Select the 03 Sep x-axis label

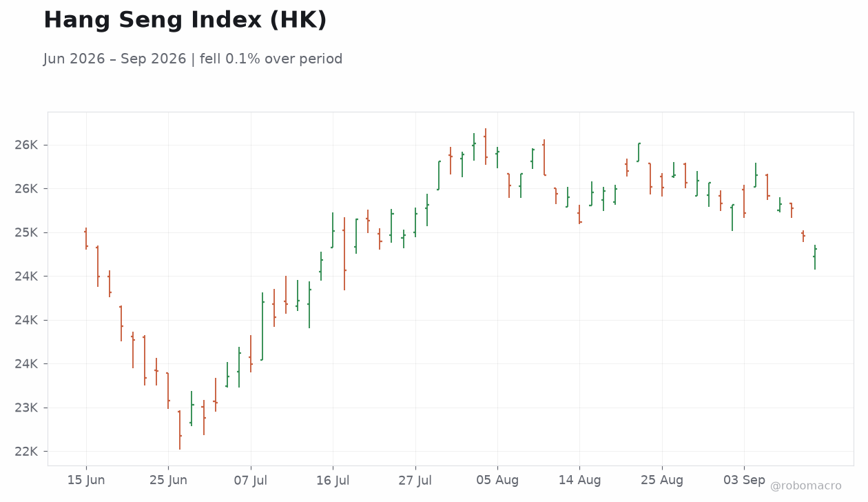click(x=744, y=480)
